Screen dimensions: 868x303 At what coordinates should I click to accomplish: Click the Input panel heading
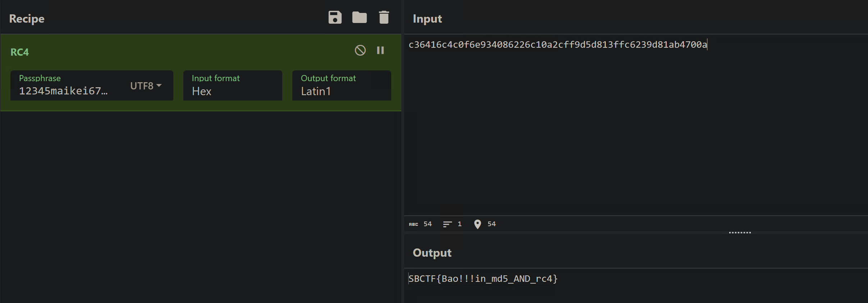click(x=427, y=19)
